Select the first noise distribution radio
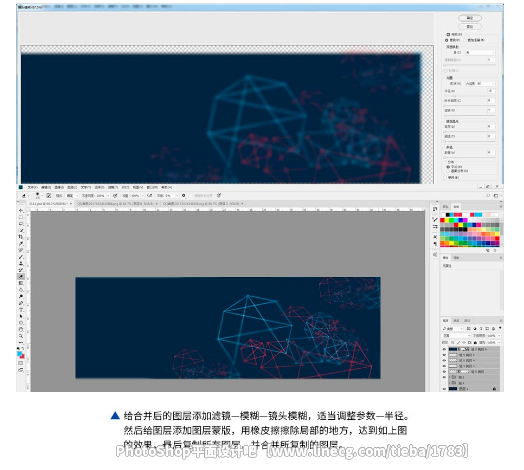 click(x=448, y=166)
